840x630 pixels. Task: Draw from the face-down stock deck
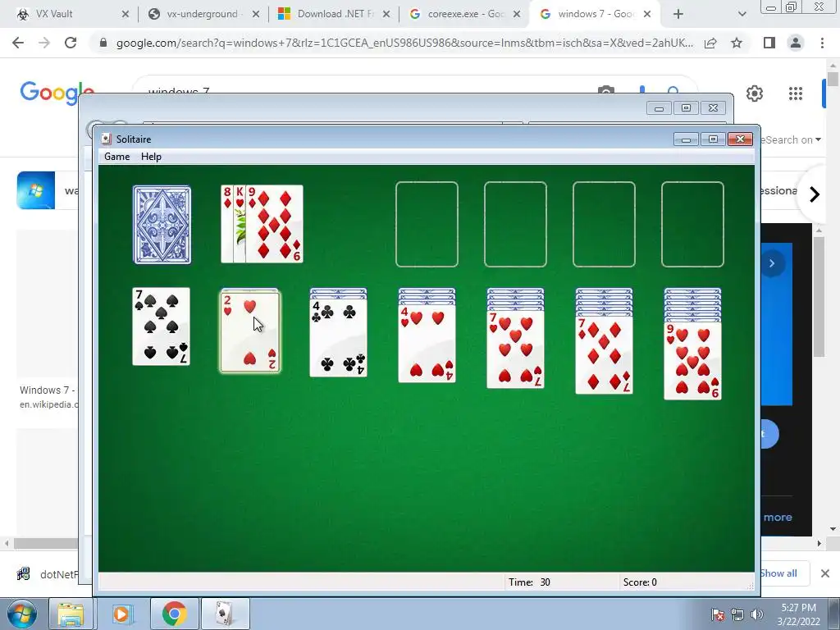[162, 225]
